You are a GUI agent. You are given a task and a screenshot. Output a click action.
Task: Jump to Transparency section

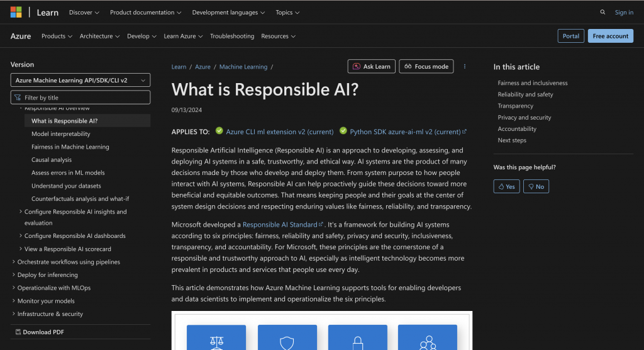[x=516, y=106]
